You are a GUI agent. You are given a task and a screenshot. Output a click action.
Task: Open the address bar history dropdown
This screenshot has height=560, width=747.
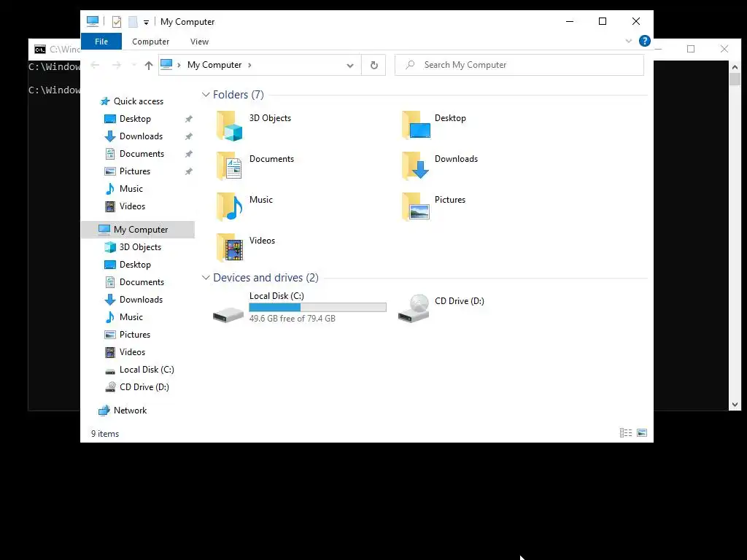[350, 65]
